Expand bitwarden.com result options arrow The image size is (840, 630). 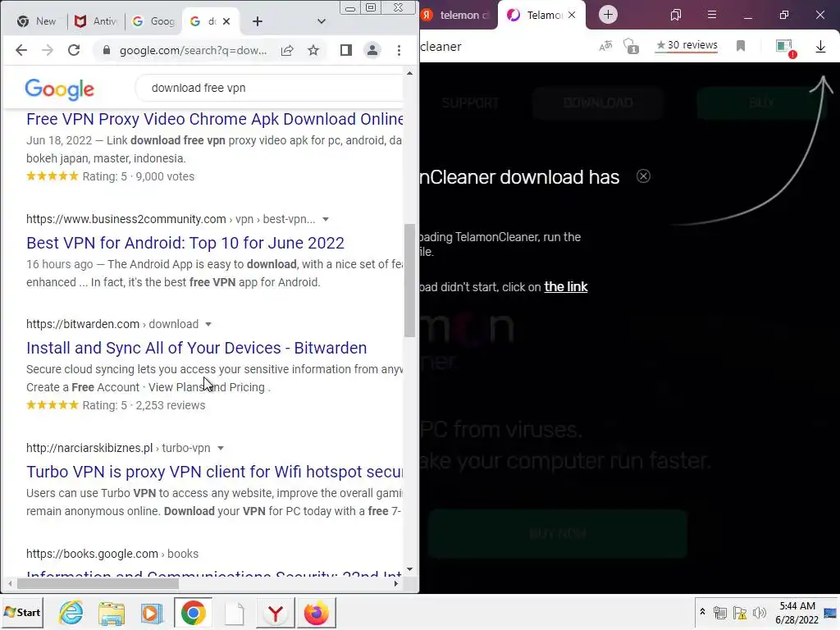[208, 324]
